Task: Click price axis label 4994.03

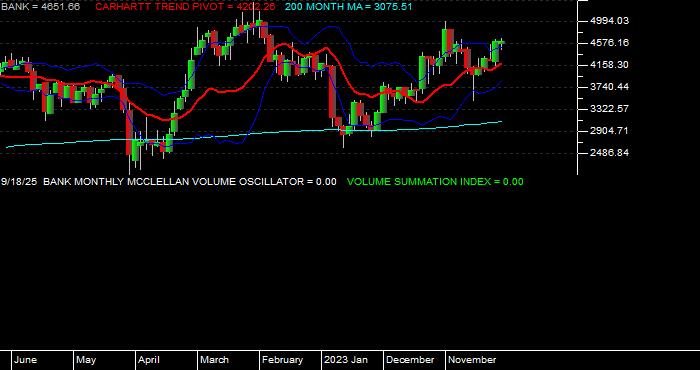Action: 609,21
